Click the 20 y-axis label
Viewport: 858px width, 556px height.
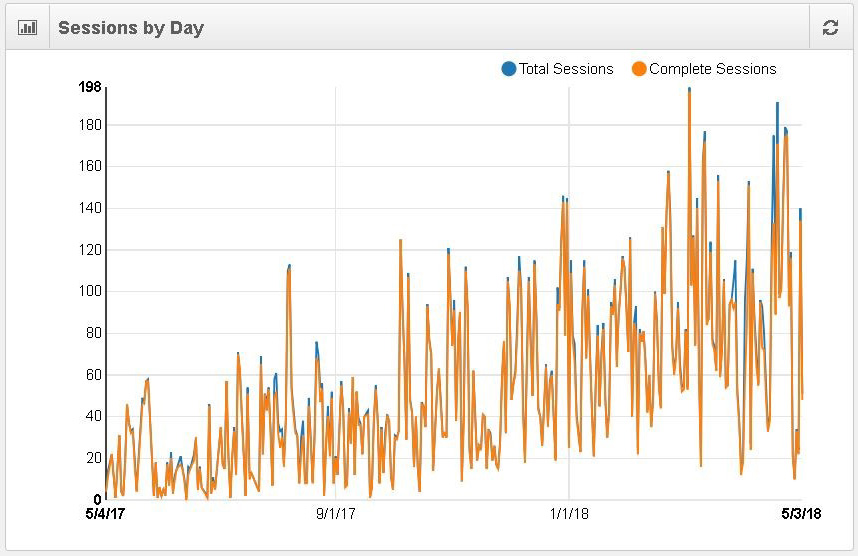click(94, 457)
